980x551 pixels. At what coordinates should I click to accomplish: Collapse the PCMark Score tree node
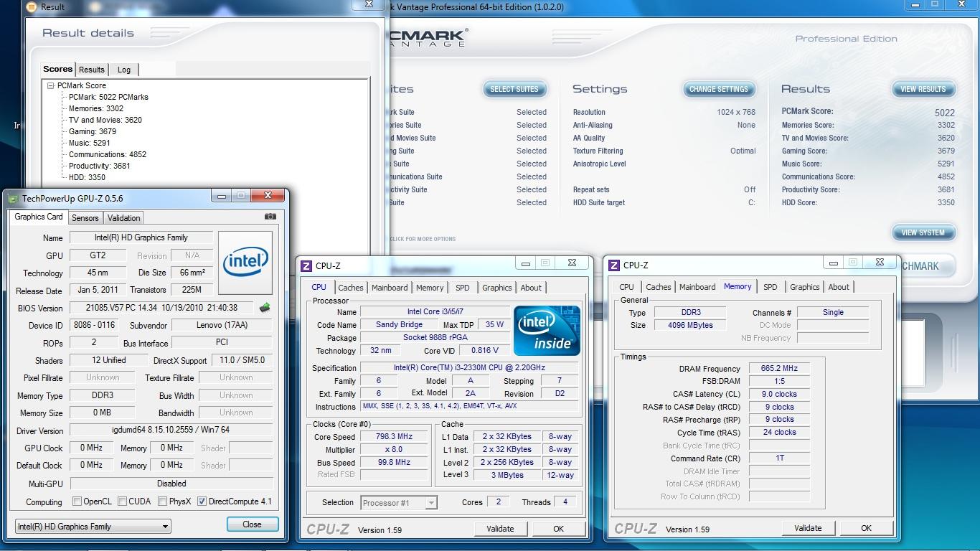point(51,85)
